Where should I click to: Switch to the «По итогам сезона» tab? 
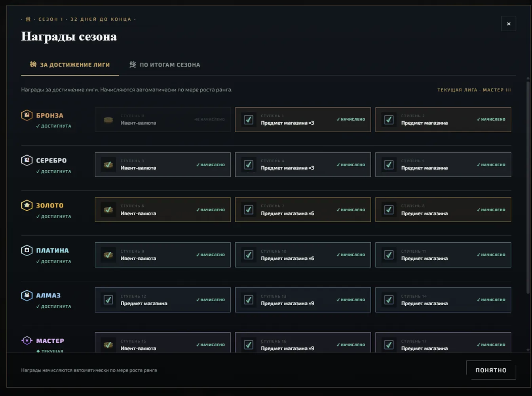click(165, 65)
